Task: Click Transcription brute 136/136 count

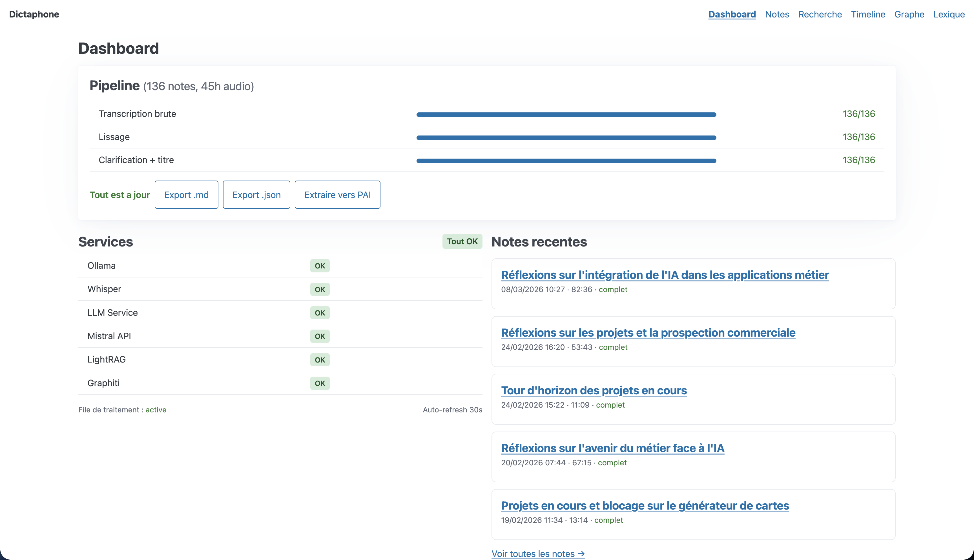Action: click(x=859, y=114)
